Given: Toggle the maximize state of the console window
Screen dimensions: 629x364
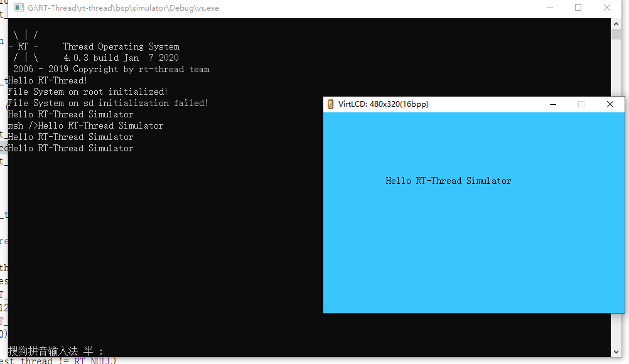Looking at the screenshot, I should point(578,8).
